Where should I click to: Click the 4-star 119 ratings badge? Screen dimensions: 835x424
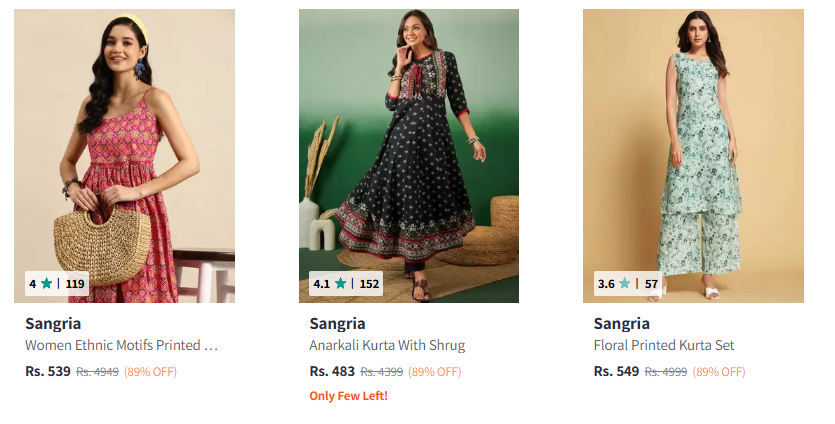coord(56,283)
